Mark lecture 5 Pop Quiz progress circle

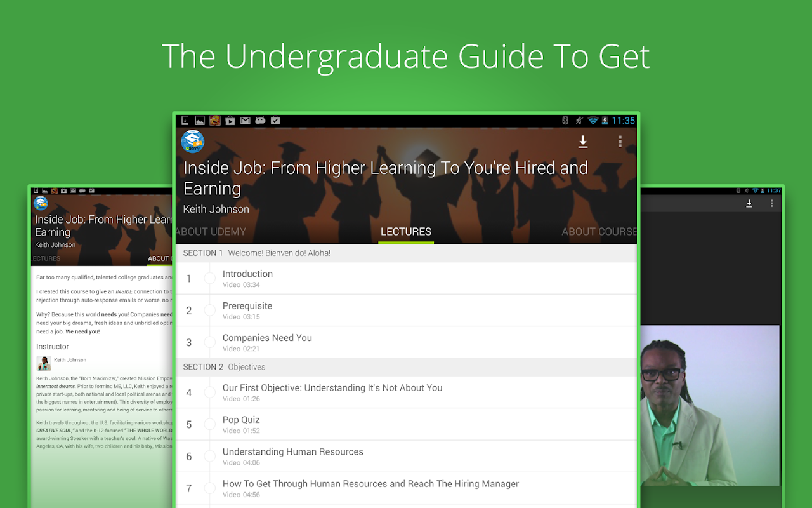tap(210, 424)
